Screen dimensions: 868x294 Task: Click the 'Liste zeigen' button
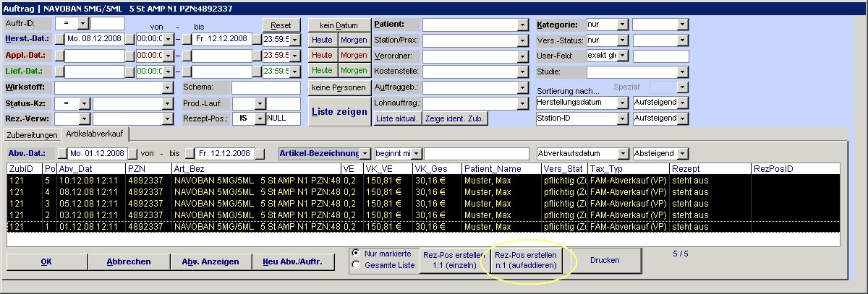click(x=339, y=111)
